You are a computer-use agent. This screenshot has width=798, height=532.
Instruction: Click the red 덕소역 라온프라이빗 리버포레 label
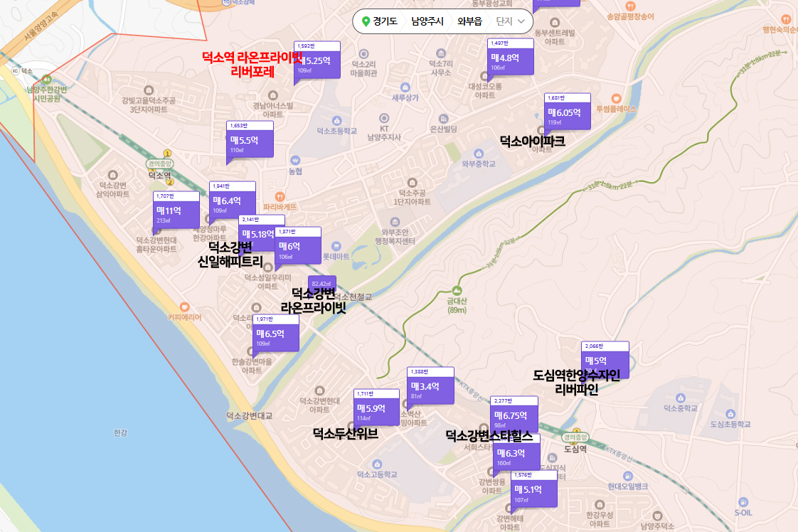[x=252, y=64]
